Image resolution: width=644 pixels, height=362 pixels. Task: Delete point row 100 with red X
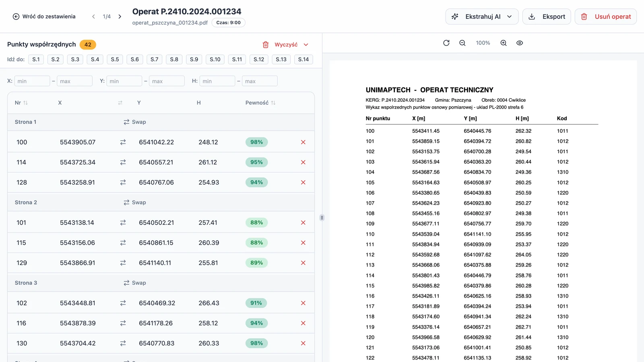pos(303,142)
